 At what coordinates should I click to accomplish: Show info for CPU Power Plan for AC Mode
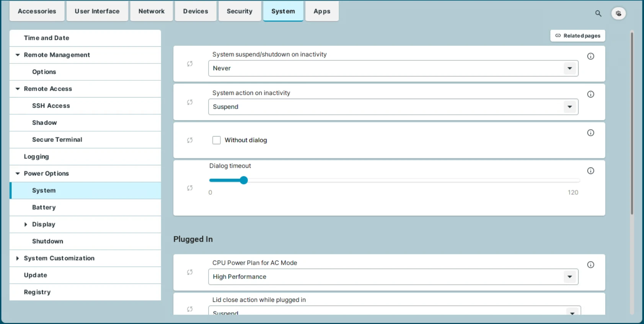click(x=590, y=265)
